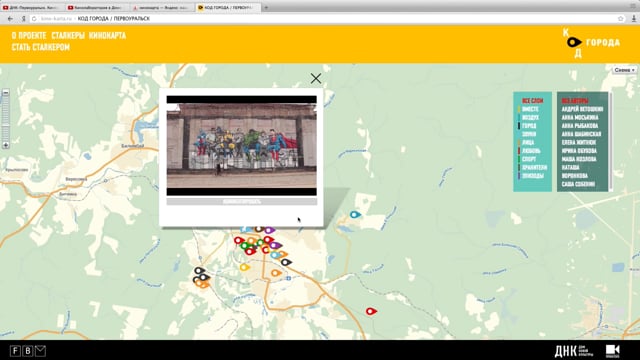Screen dimensions: 640x360
Task: Zoom out the map with minus button
Action: [6, 93]
